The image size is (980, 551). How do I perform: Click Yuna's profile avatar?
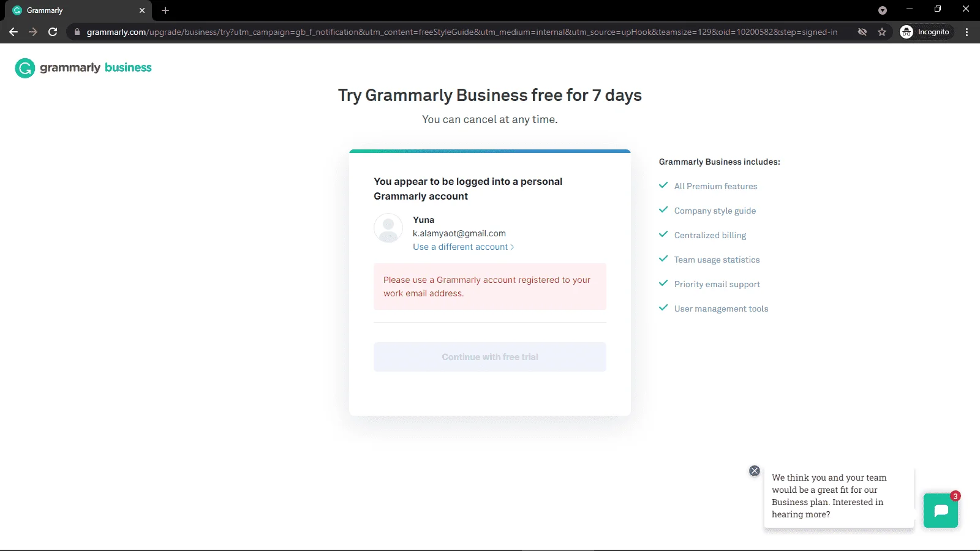click(x=388, y=228)
